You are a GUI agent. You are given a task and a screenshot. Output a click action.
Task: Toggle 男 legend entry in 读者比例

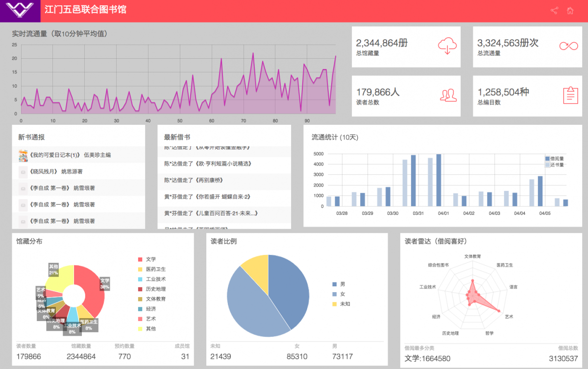339,284
